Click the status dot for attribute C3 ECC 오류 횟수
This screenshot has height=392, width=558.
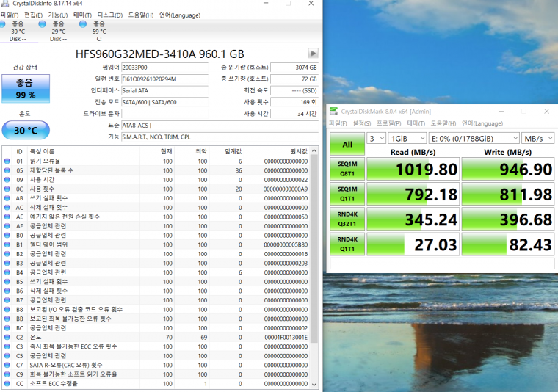(x=7, y=346)
